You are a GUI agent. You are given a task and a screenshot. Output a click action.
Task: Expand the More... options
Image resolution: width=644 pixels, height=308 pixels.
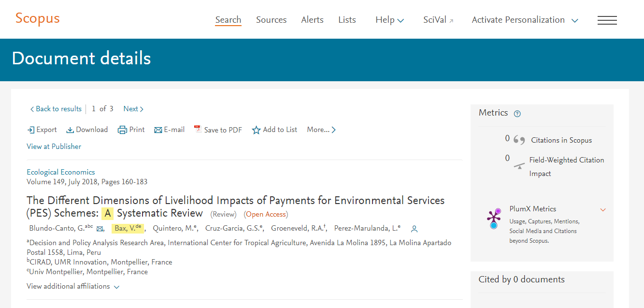tap(321, 130)
